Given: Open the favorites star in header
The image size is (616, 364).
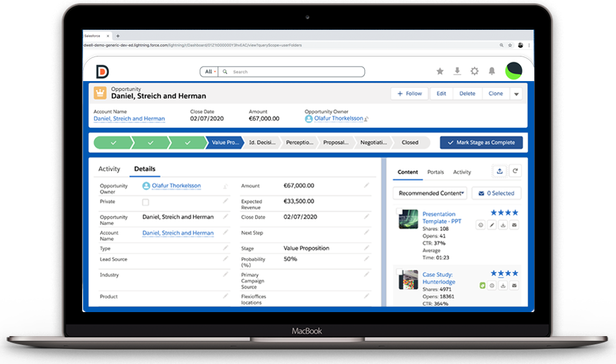Looking at the screenshot, I should tap(440, 71).
